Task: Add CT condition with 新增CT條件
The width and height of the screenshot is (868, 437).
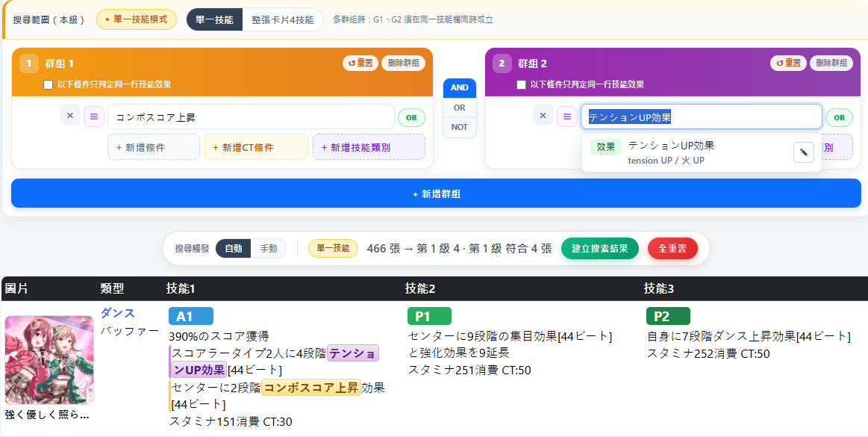Action: [256, 146]
